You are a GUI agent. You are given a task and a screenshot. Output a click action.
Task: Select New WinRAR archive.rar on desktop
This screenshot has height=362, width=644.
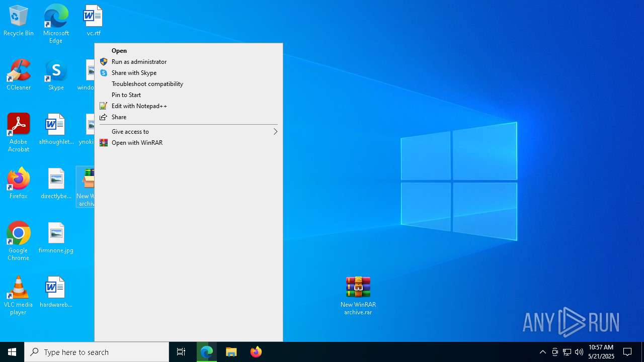[x=358, y=296]
